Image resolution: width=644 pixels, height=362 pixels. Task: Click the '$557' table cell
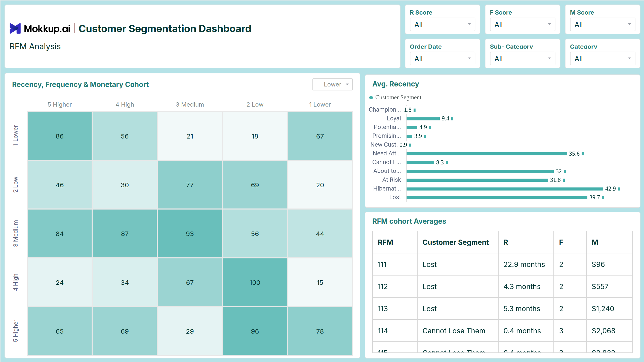click(609, 287)
